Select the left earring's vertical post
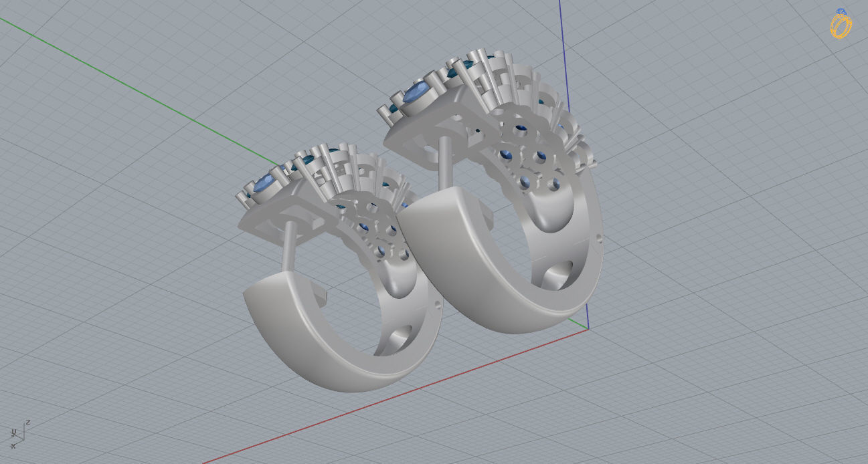Image resolution: width=868 pixels, height=464 pixels. point(290,247)
